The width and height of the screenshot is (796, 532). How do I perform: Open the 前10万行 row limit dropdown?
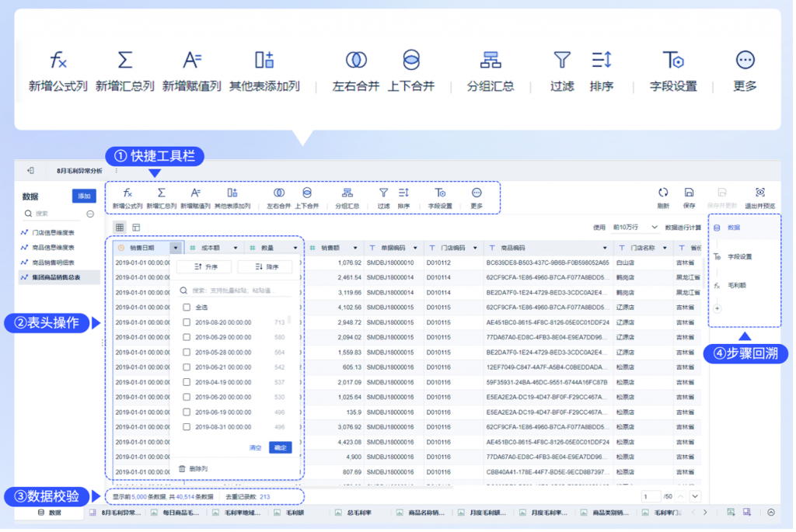pyautogui.click(x=635, y=228)
